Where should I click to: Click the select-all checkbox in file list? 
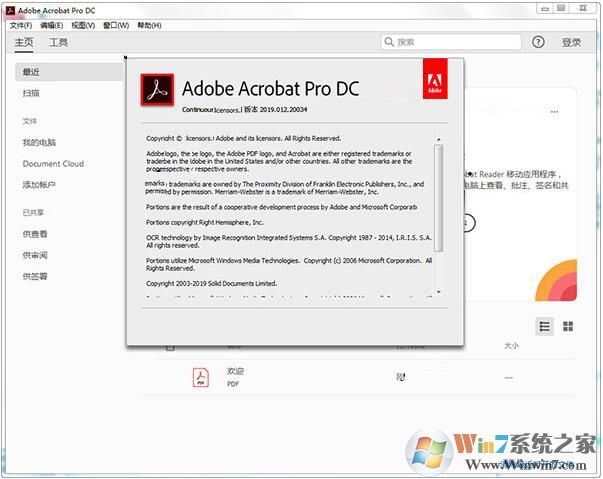170,348
